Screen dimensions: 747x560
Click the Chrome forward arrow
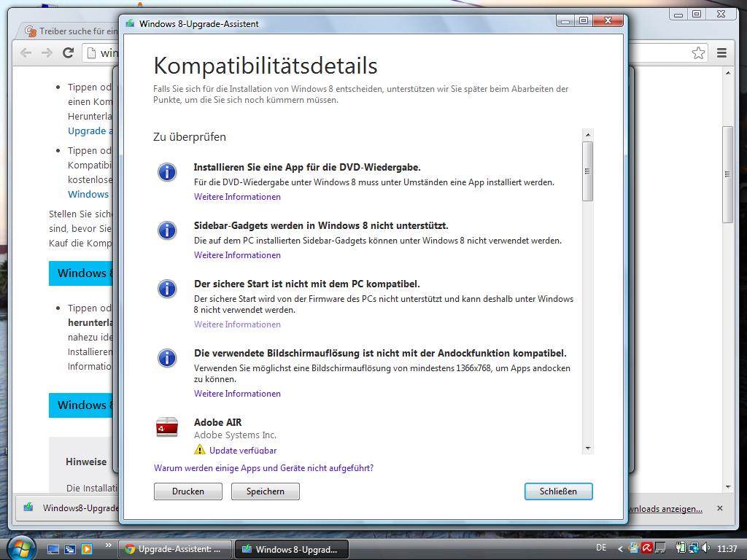click(47, 52)
